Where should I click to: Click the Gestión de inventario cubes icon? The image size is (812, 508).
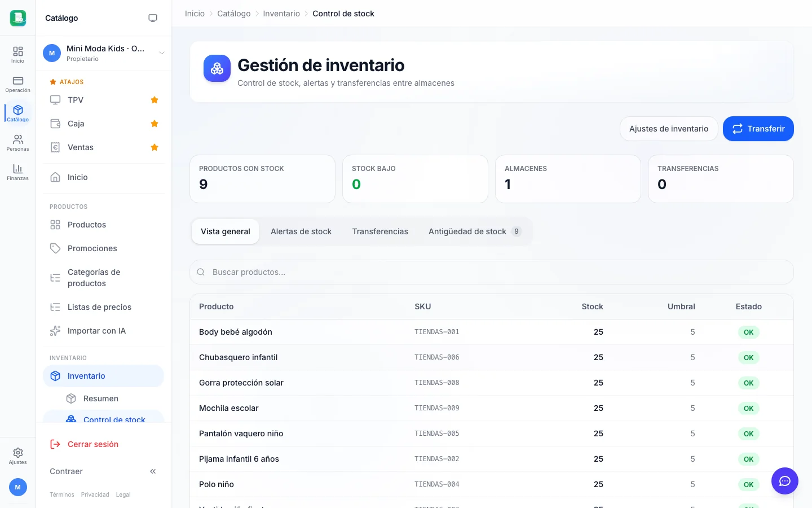[217, 68]
